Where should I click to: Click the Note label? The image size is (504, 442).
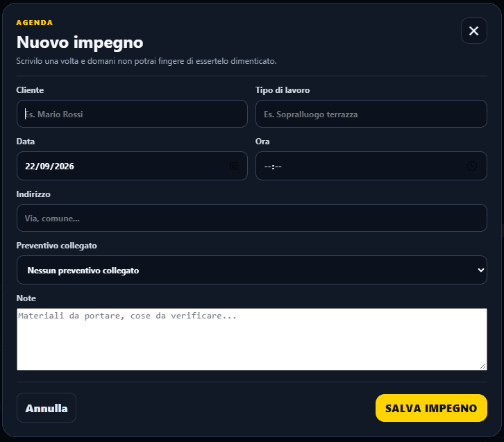coord(26,298)
